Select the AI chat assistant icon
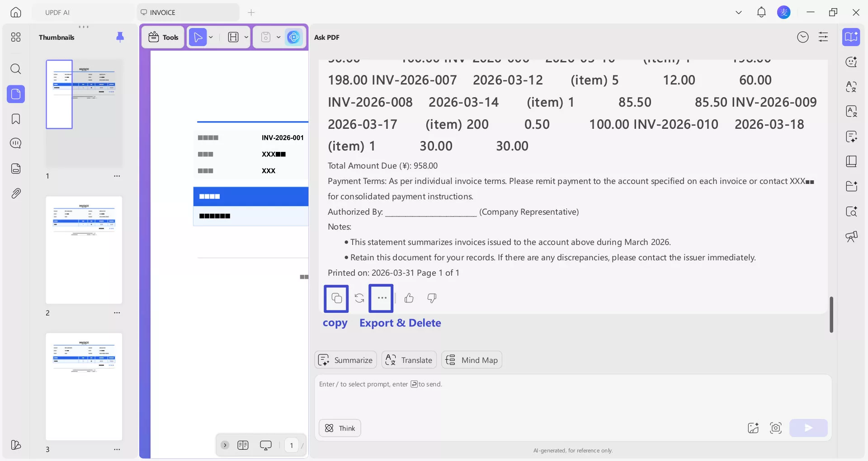Image resolution: width=868 pixels, height=461 pixels. point(851,62)
